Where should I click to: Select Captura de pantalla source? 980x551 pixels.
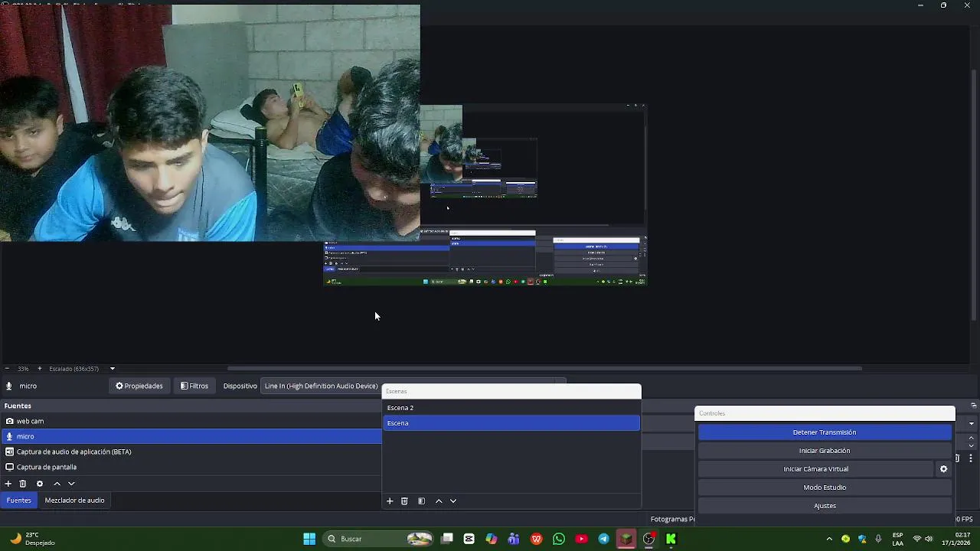tap(191, 467)
